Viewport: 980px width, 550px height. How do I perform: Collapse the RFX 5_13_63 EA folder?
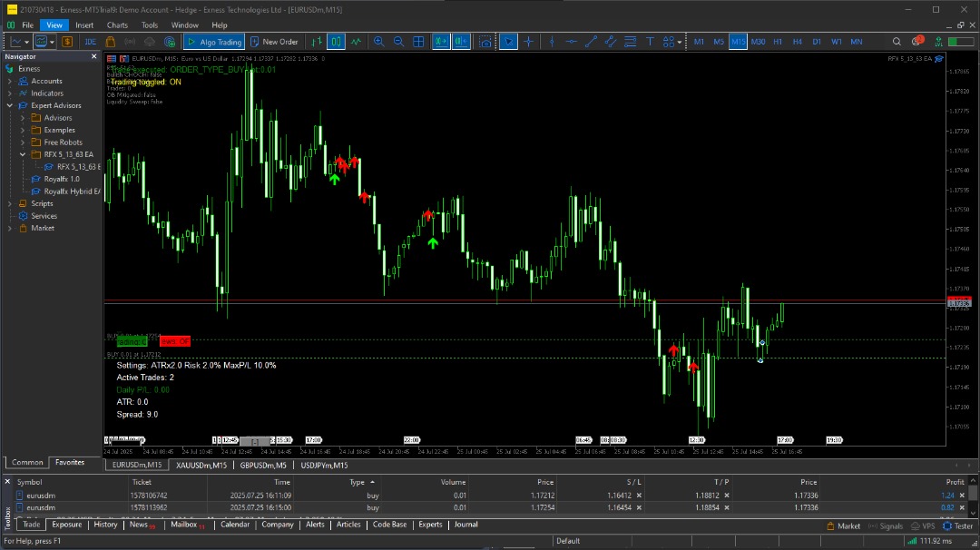point(23,154)
